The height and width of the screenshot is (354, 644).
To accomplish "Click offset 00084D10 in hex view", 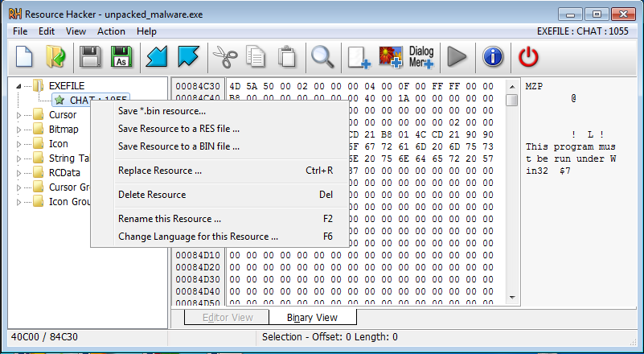I will click(x=198, y=255).
